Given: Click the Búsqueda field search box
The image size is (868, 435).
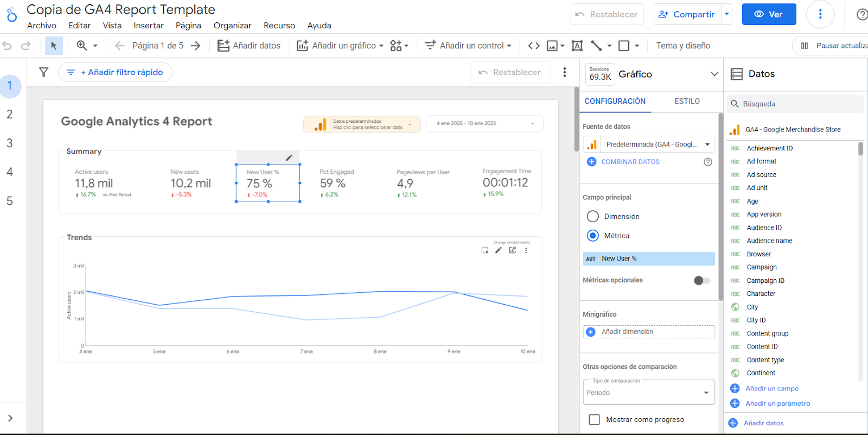Looking at the screenshot, I should point(795,104).
